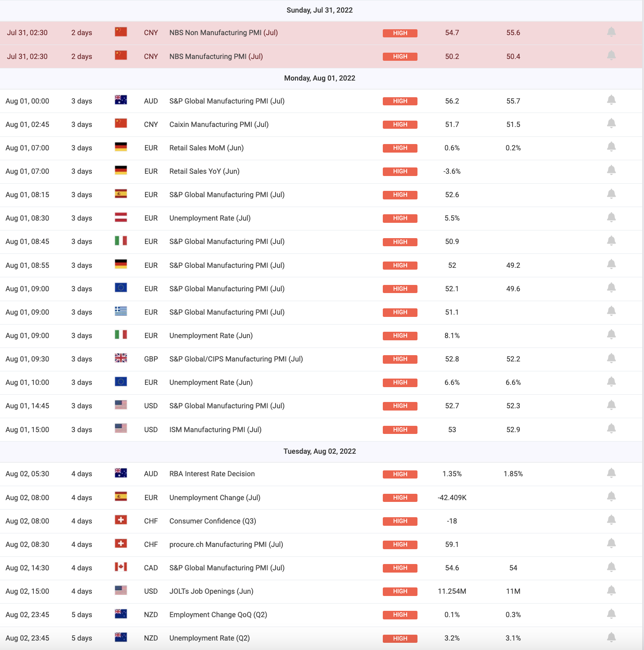Click value 8.1% for Unemployment Rate (Jun)
This screenshot has width=644, height=650.
452,336
